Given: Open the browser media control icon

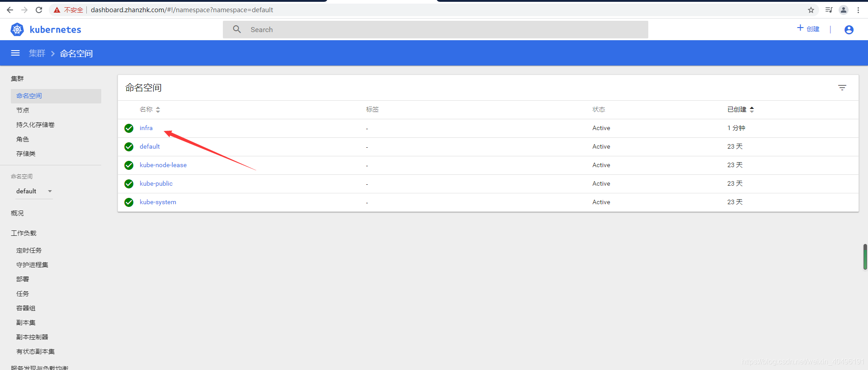Looking at the screenshot, I should coord(829,10).
